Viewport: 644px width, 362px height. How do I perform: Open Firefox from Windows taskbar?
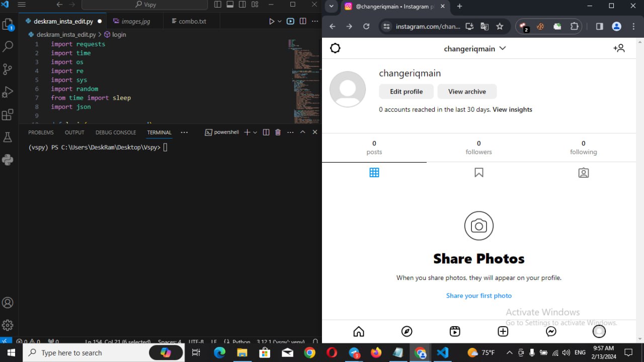tap(376, 353)
